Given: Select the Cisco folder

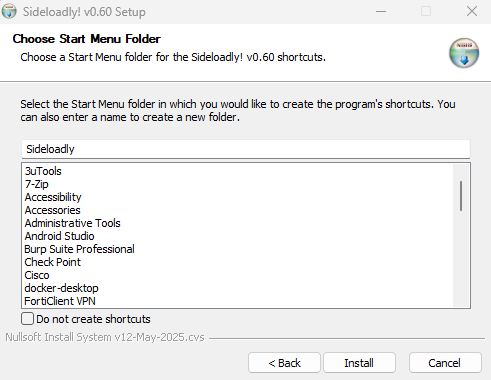Looking at the screenshot, I should tap(37, 275).
